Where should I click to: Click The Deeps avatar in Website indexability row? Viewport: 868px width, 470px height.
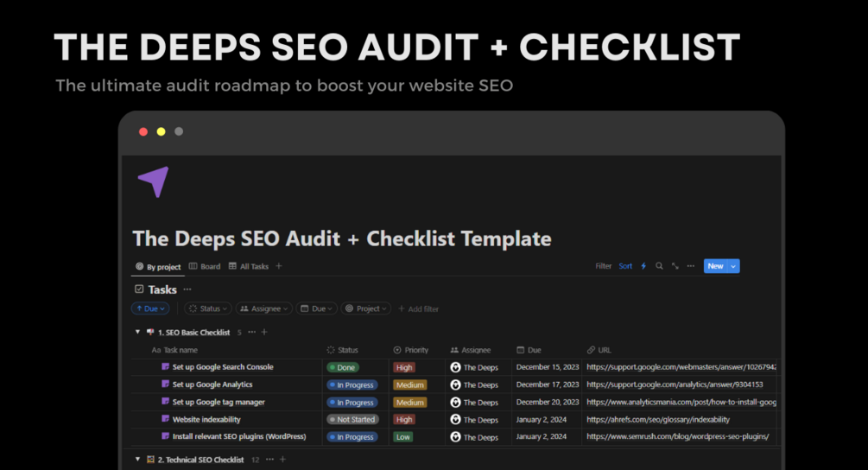(455, 420)
